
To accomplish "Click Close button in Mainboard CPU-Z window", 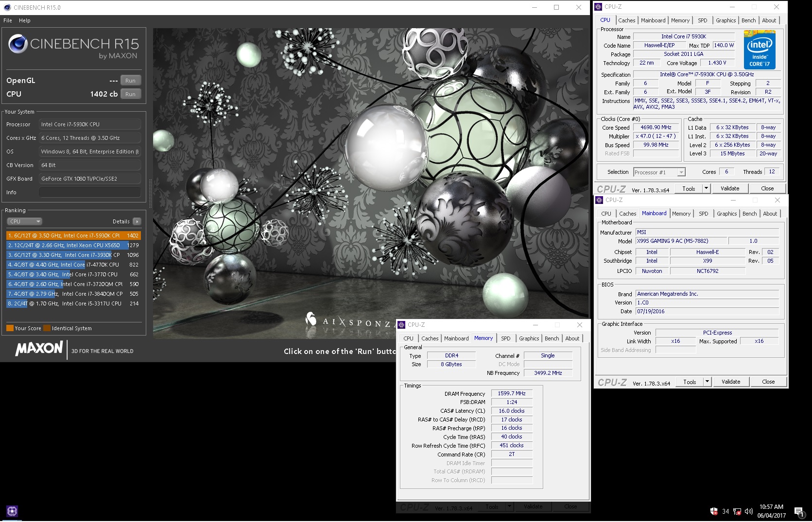I will click(x=769, y=382).
